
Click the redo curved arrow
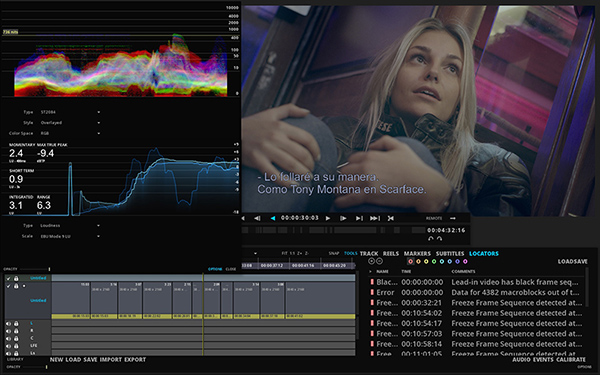439,238
